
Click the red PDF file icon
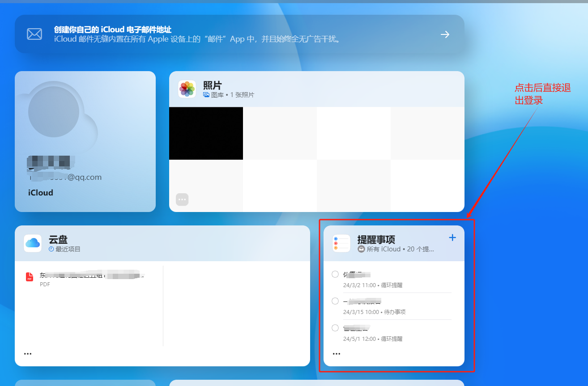[30, 277]
